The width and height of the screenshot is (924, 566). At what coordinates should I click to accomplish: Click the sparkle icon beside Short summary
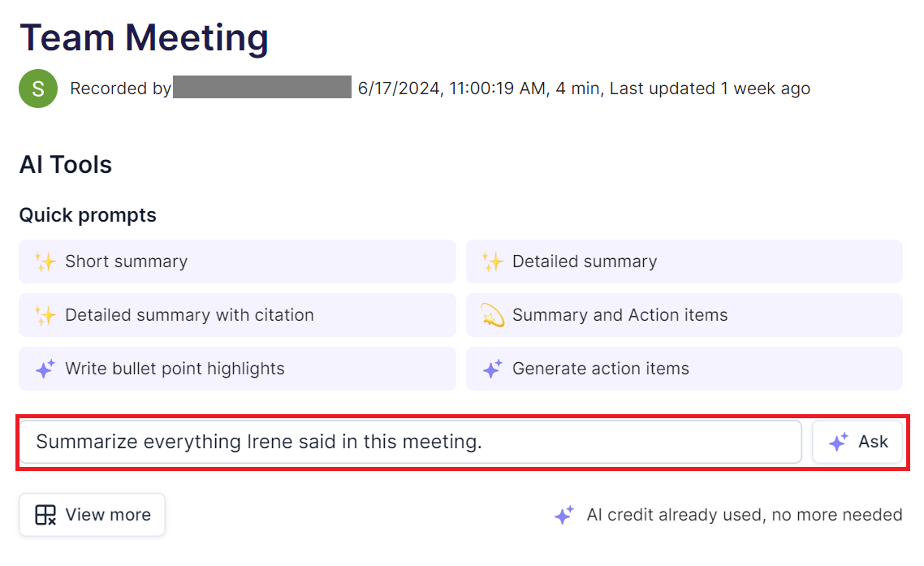click(x=45, y=261)
